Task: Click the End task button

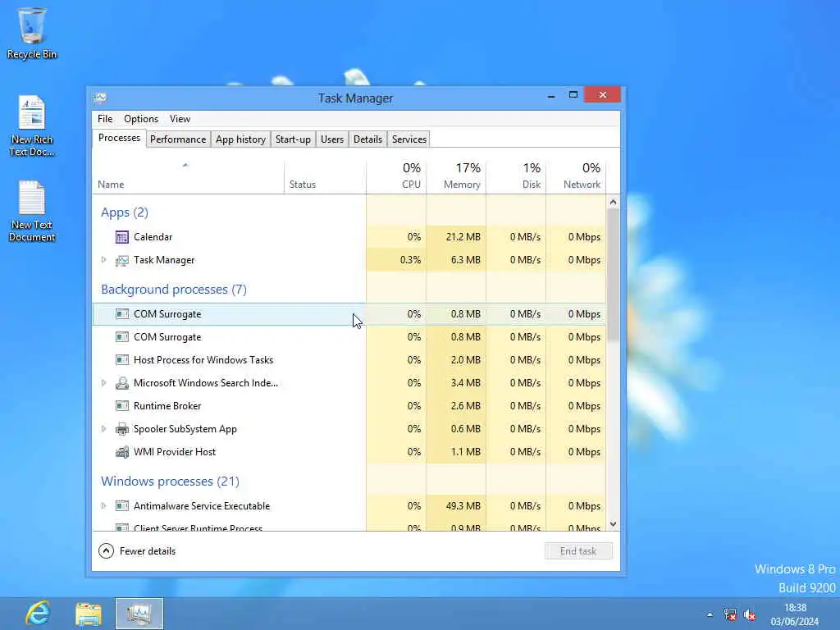Action: click(x=578, y=551)
